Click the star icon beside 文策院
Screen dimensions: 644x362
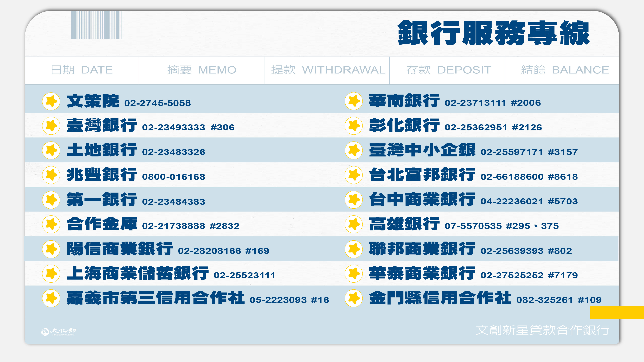point(51,101)
